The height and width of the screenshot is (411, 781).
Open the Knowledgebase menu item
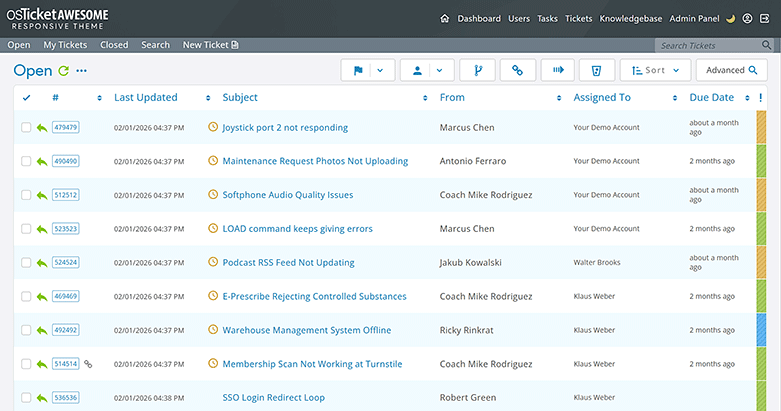631,18
